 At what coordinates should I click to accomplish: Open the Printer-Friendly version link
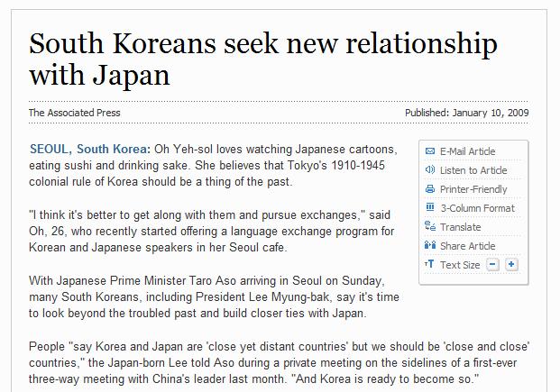473,189
